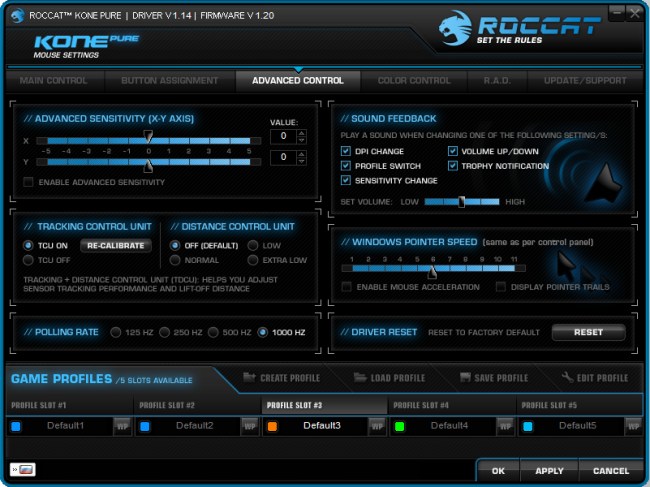Click the WP icon for Default3 profile
650x487 pixels.
pyautogui.click(x=377, y=426)
